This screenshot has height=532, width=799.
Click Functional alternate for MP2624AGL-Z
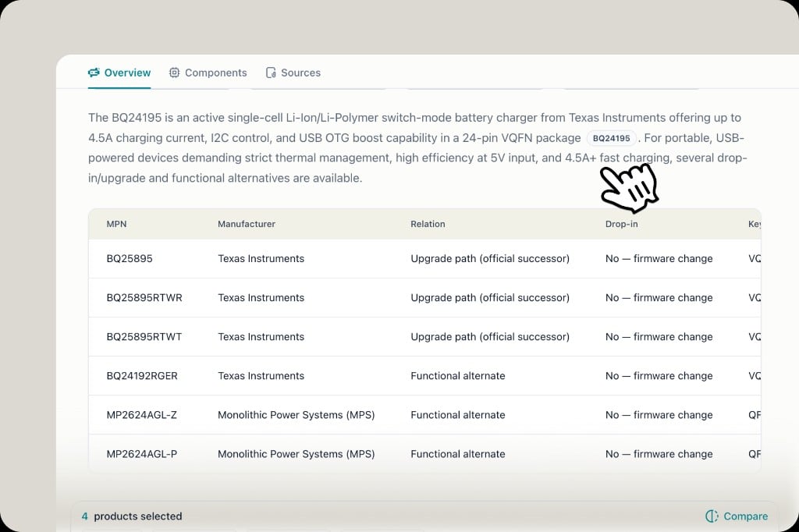(458, 415)
